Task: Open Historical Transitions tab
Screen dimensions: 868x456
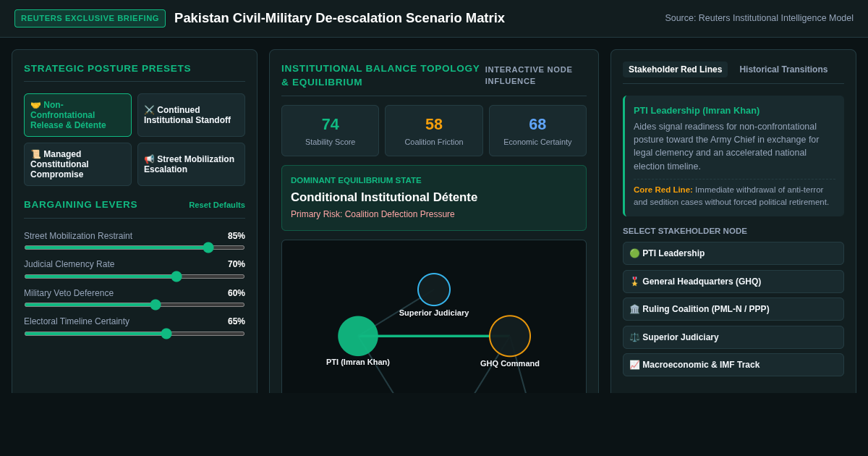Action: click(783, 69)
